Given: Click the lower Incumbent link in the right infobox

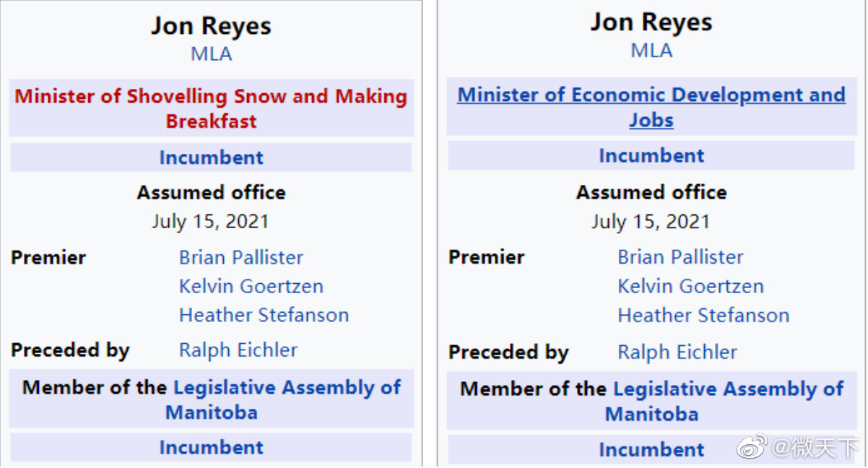Looking at the screenshot, I should (x=651, y=449).
